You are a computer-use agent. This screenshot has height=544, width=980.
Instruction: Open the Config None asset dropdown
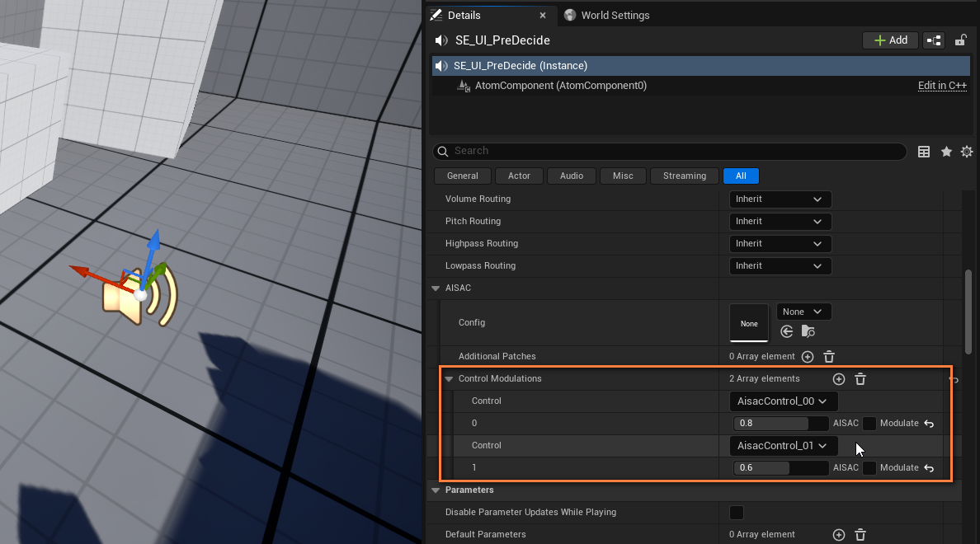click(803, 312)
